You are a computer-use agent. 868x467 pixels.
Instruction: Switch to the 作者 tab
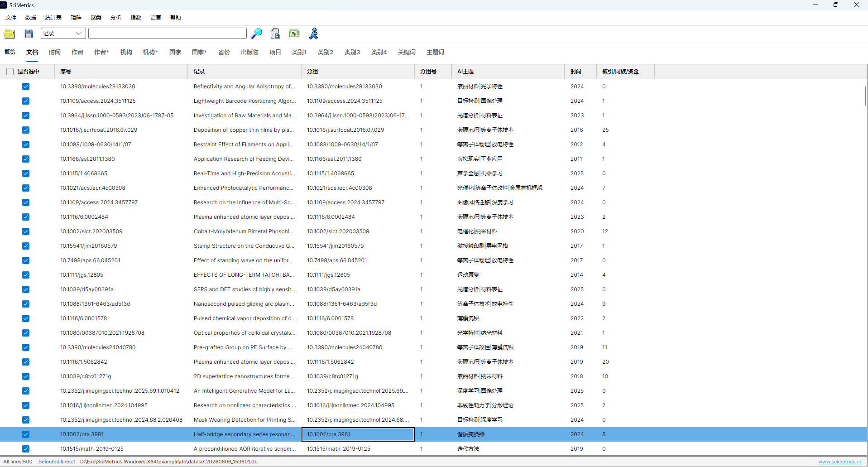pos(77,52)
